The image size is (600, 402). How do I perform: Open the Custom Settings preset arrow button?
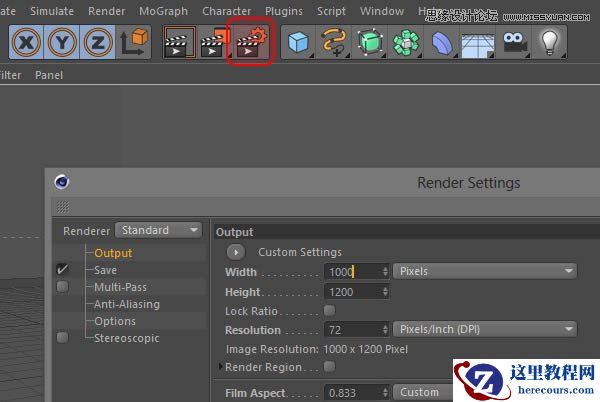[x=235, y=252]
